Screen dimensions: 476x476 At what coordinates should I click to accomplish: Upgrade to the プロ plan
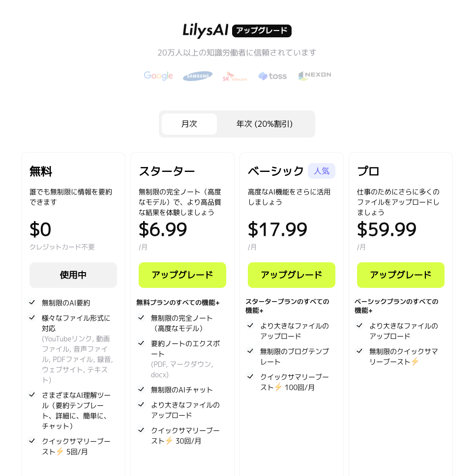click(x=401, y=275)
